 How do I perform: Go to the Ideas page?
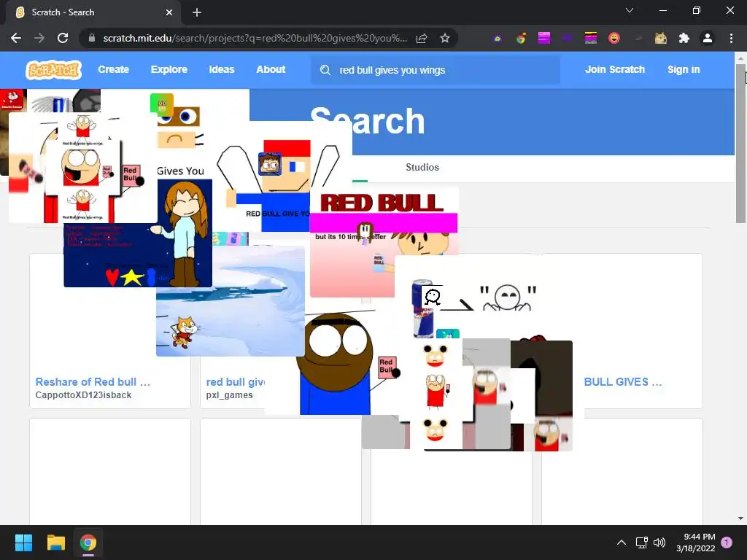click(222, 69)
